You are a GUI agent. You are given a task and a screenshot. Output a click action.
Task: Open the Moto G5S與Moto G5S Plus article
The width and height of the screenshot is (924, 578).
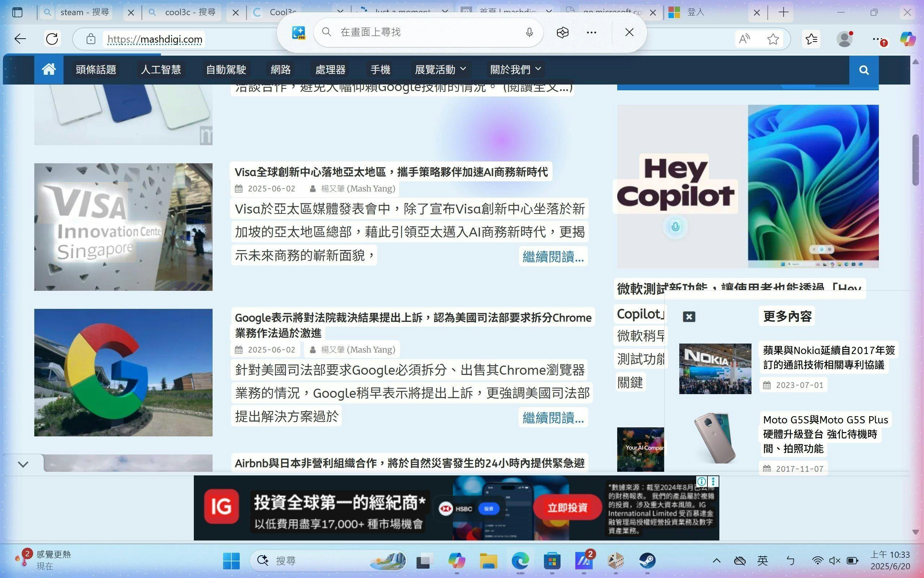[825, 434]
